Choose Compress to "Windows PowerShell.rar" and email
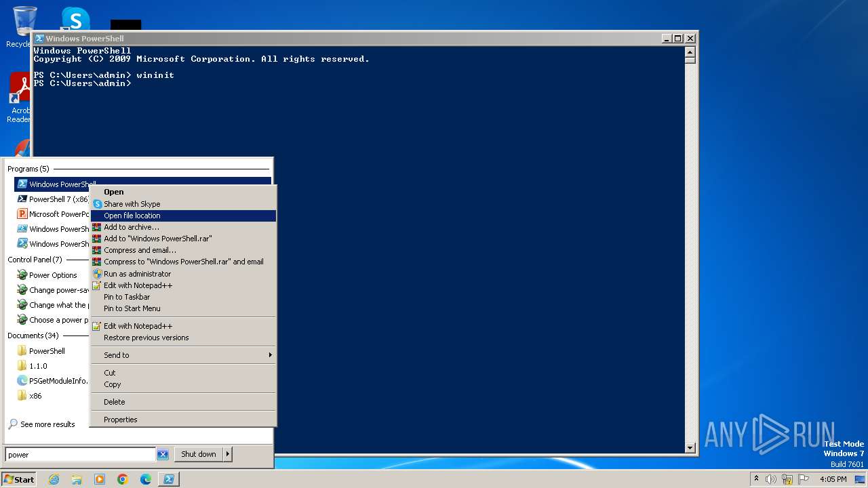 point(183,262)
